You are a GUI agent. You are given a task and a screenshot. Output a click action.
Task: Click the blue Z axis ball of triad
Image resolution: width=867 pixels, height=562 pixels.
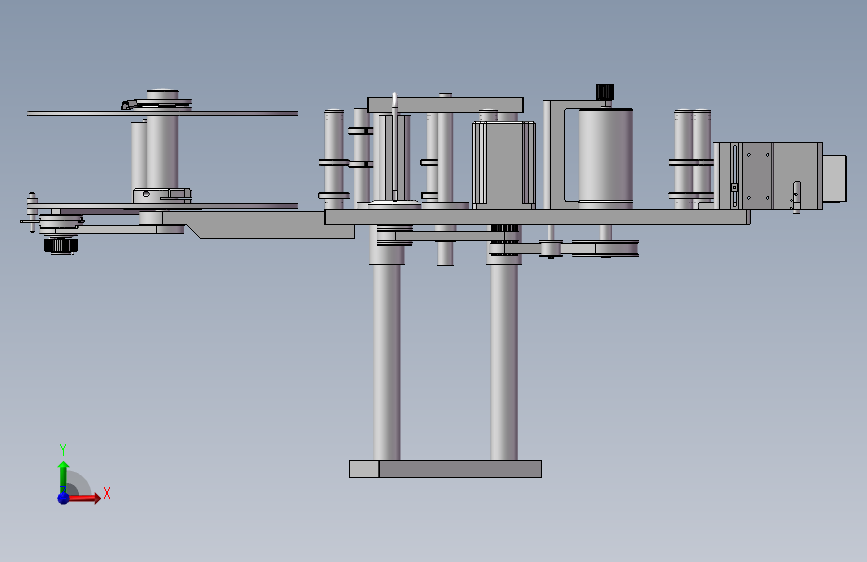(63, 498)
